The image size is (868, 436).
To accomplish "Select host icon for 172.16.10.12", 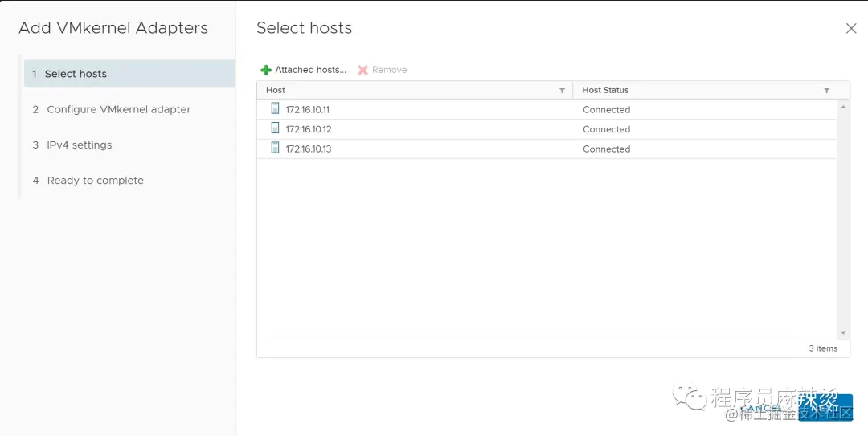I will tap(275, 128).
